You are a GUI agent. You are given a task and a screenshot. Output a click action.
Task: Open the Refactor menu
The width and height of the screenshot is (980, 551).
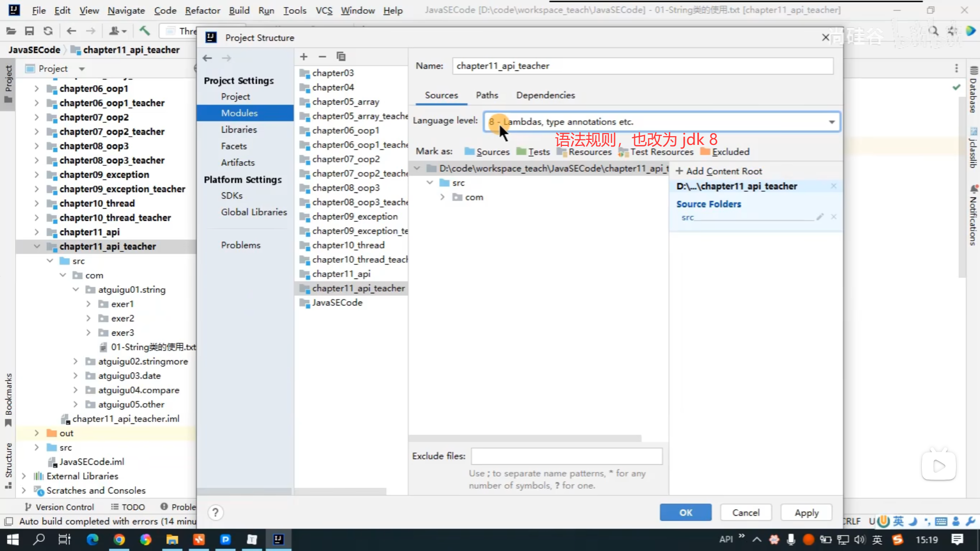(202, 10)
